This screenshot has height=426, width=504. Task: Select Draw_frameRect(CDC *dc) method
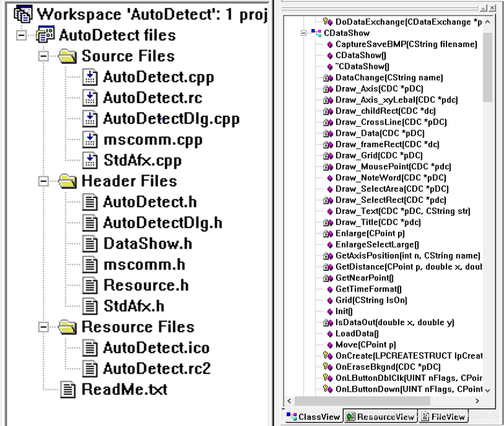387,144
